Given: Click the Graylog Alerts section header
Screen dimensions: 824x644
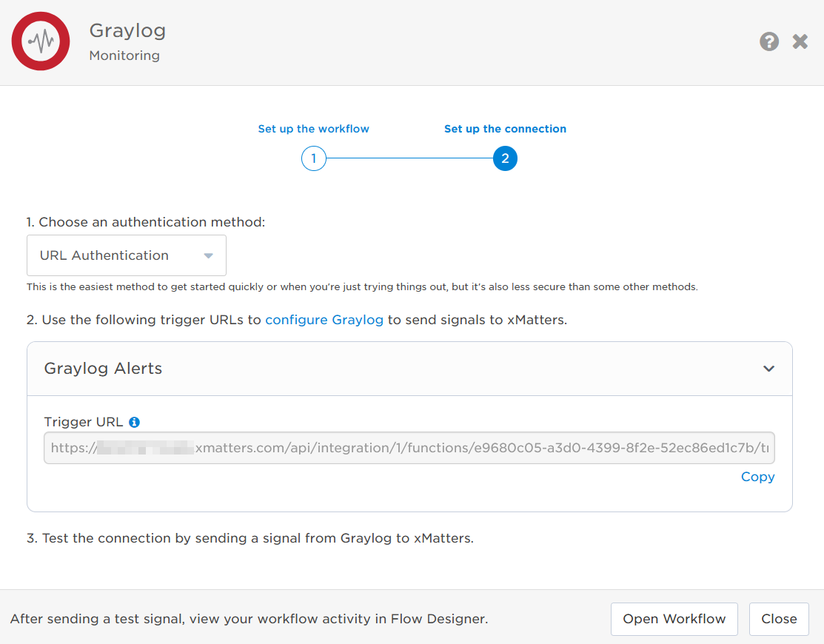Looking at the screenshot, I should [409, 369].
